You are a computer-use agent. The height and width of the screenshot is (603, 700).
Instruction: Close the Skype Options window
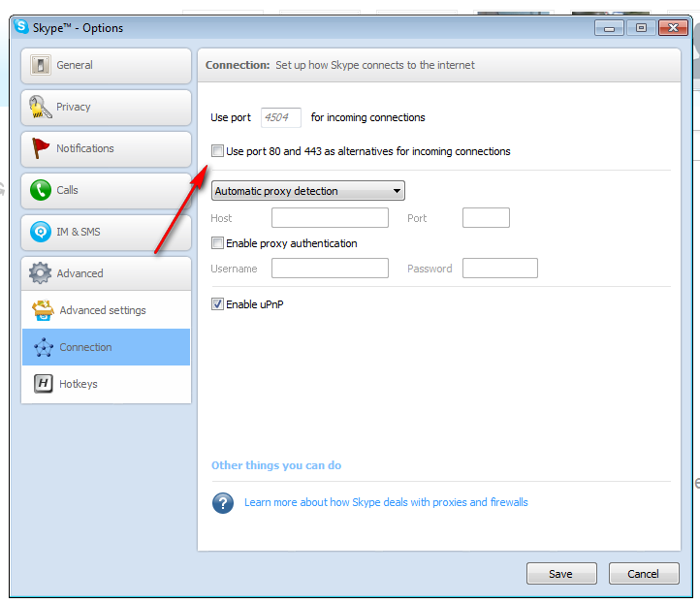673,28
